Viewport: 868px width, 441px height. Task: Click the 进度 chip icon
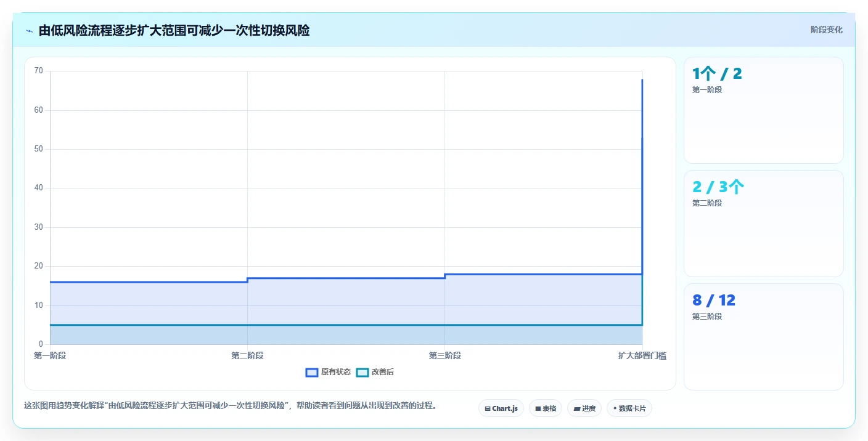pyautogui.click(x=576, y=408)
